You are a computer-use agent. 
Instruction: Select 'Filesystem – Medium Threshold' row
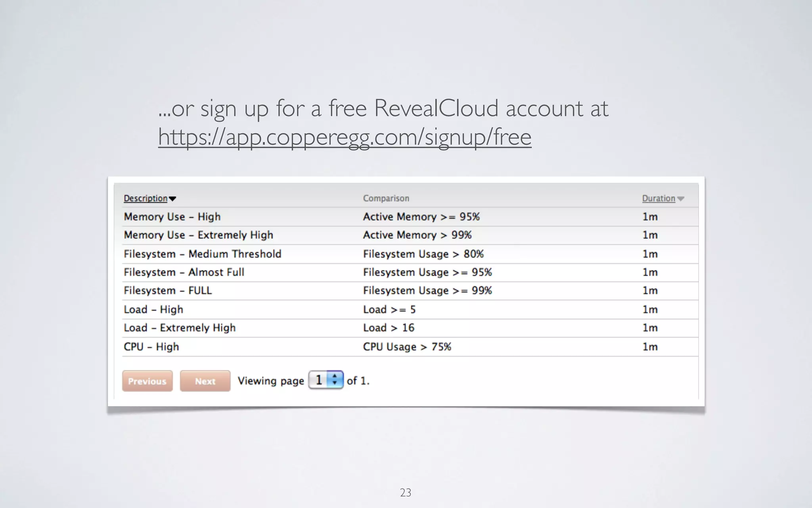click(x=410, y=254)
